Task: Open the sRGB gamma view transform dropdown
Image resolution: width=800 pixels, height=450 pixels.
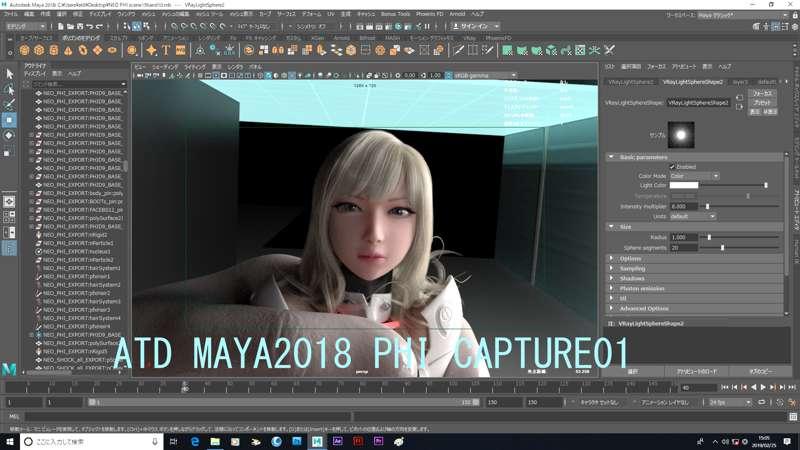Action: point(485,76)
